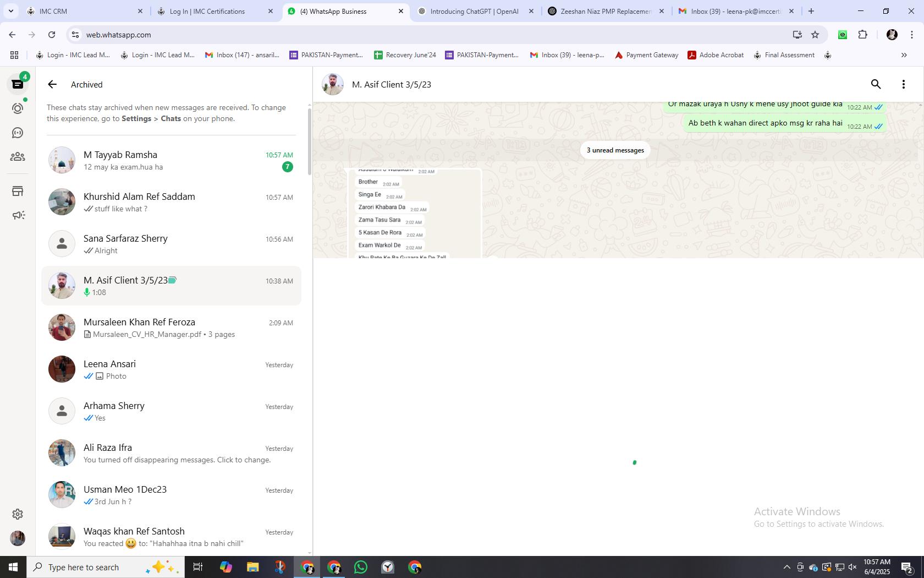Click the address bar URL field
The width and height of the screenshot is (924, 578).
pos(429,35)
